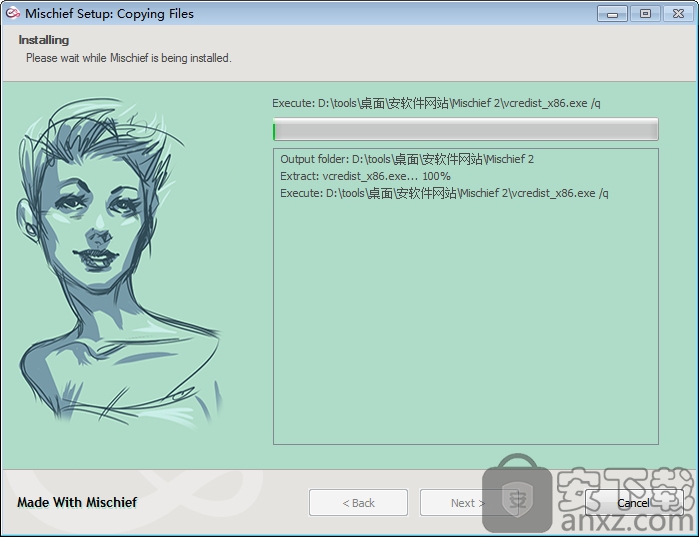699x537 pixels.
Task: Click the 'Made With Mischief' branding text
Action: pos(77,502)
